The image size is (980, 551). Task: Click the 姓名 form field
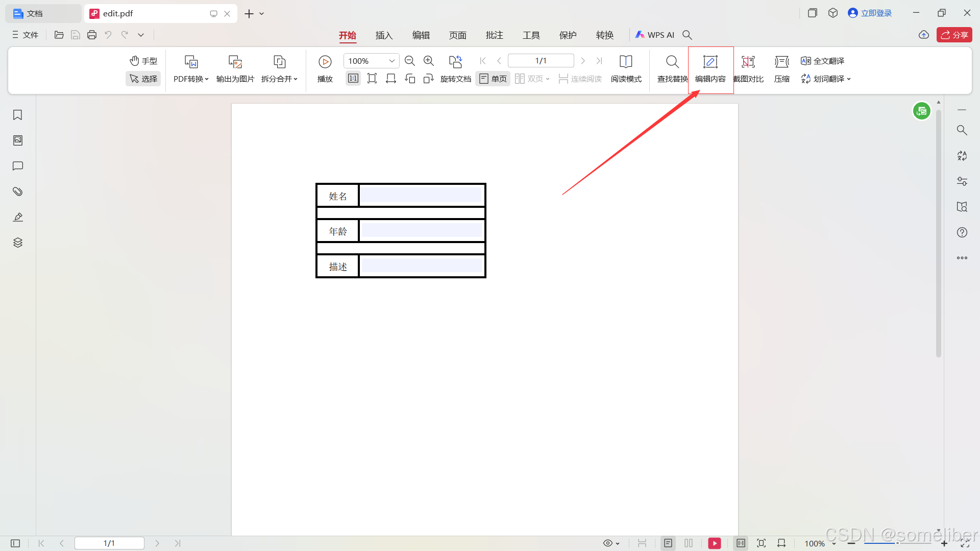point(422,196)
